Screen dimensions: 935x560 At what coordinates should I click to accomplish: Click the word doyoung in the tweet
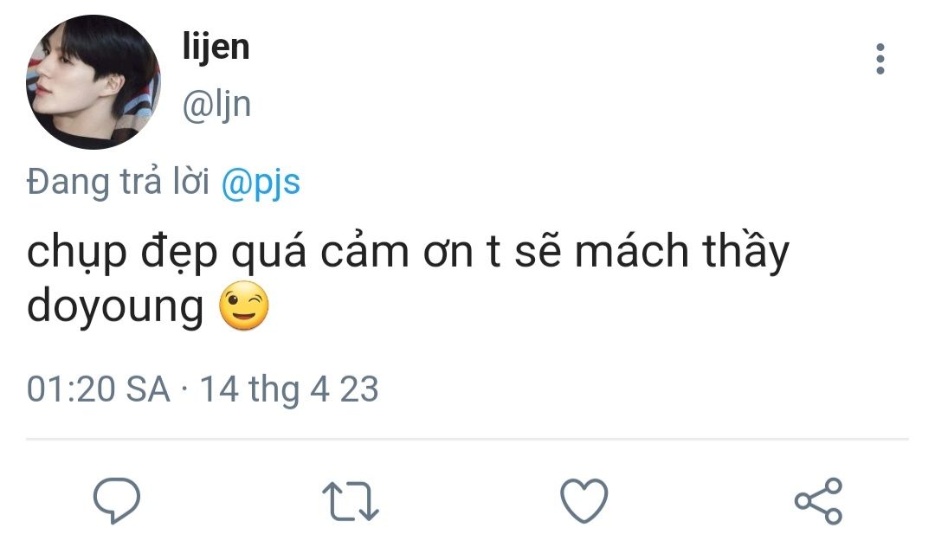115,308
